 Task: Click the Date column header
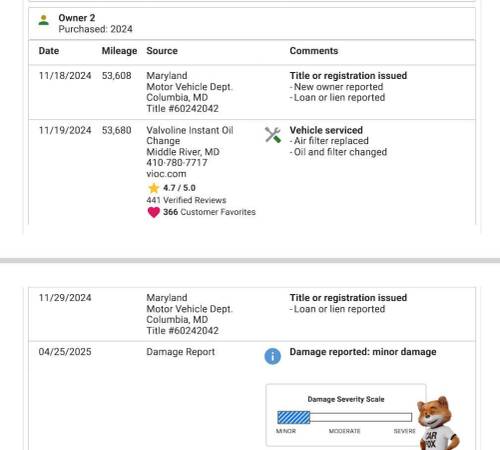49,51
